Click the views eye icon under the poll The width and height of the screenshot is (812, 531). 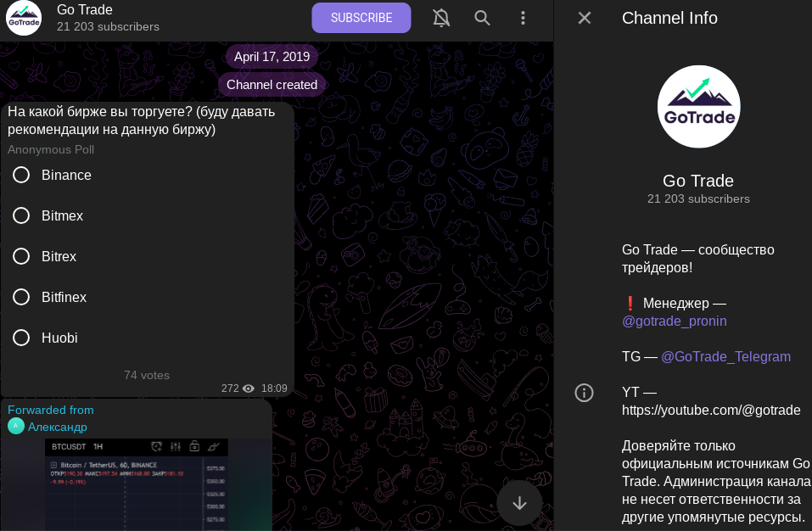pos(249,388)
